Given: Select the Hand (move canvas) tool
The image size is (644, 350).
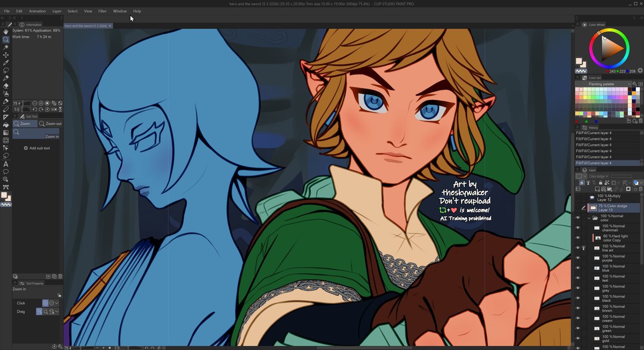Looking at the screenshot, I should (6, 32).
